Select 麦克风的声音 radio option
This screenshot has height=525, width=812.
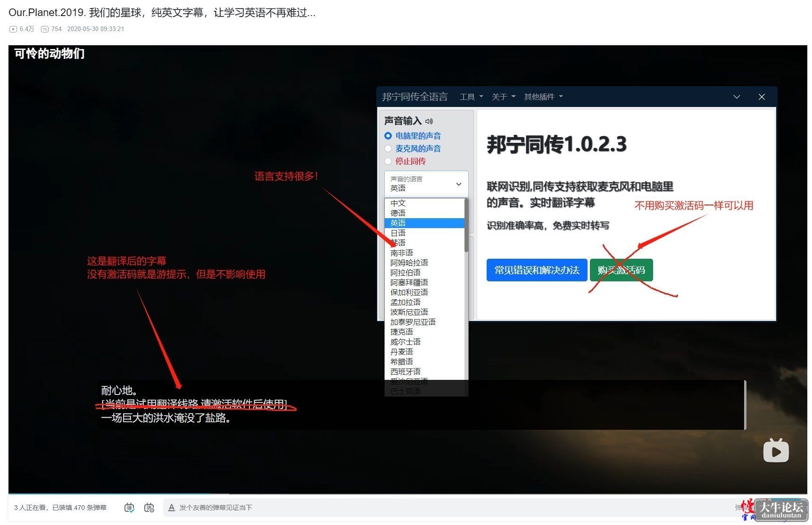coord(388,148)
